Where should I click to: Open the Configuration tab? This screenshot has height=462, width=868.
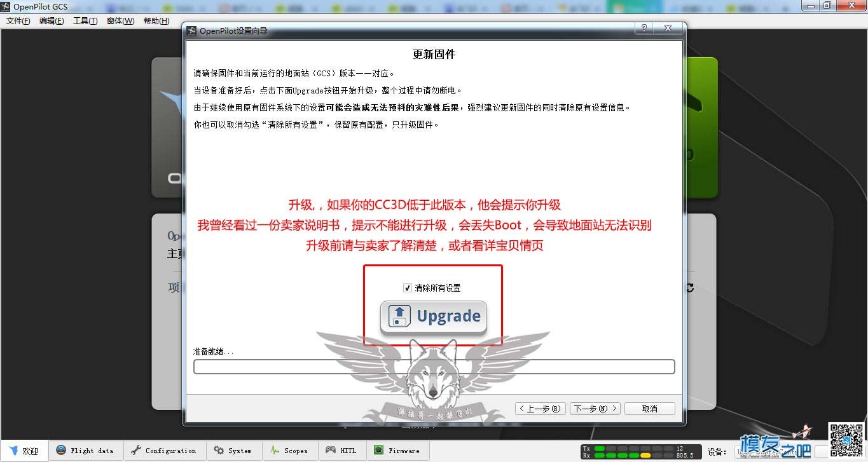164,451
